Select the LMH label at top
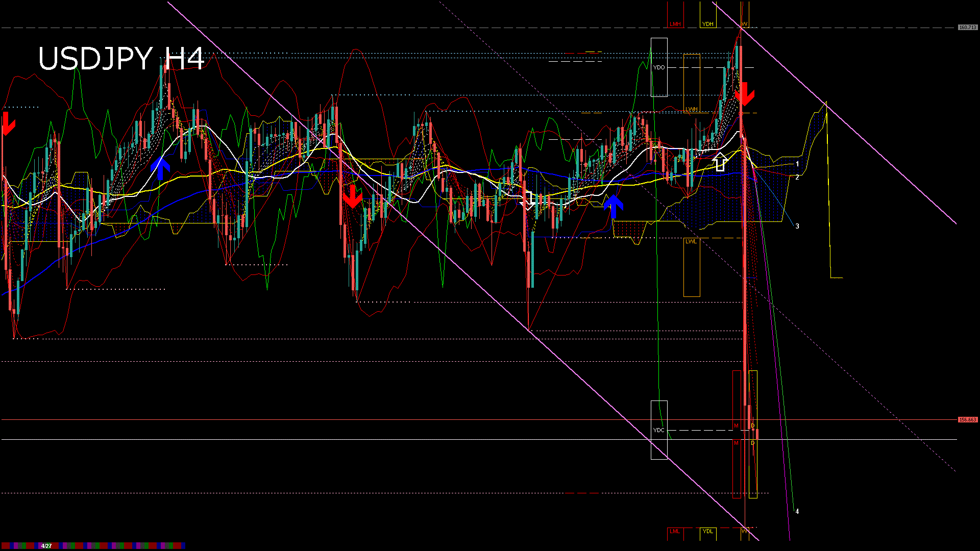Image resolution: width=980 pixels, height=551 pixels. (x=675, y=24)
